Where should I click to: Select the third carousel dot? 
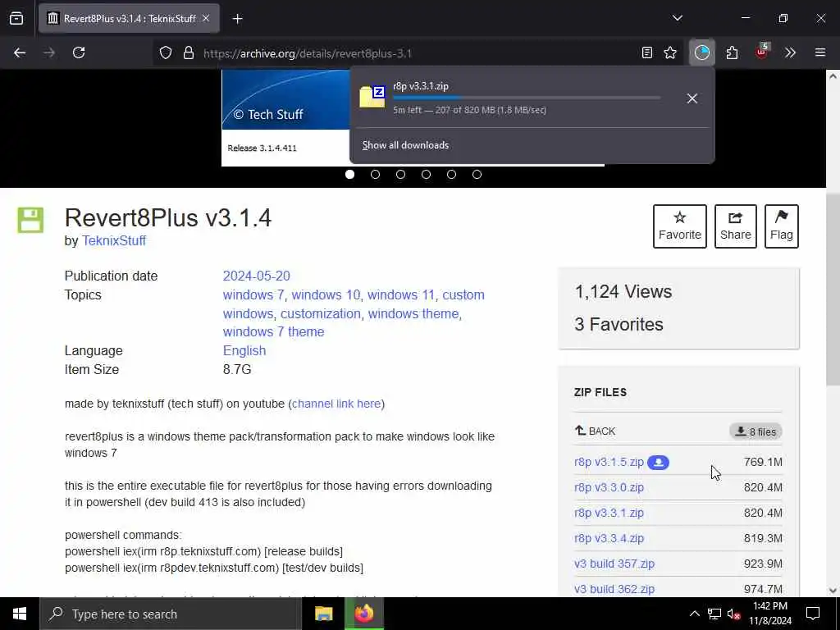pyautogui.click(x=400, y=174)
